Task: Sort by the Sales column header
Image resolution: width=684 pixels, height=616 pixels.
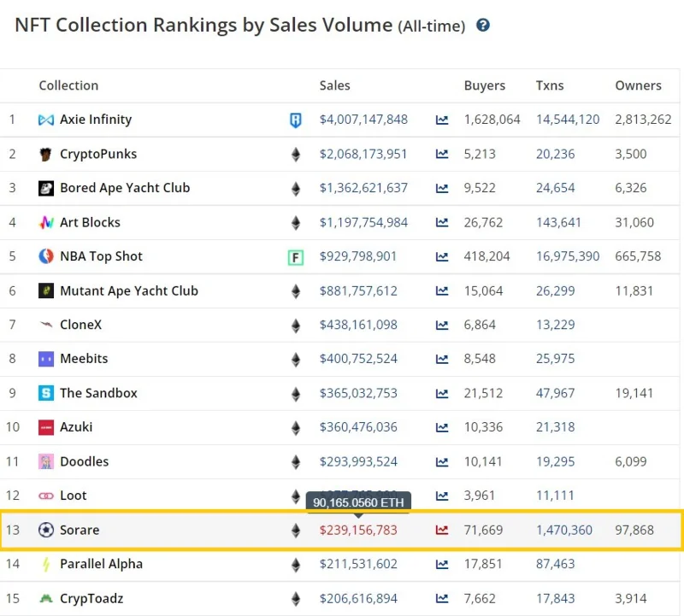Action: [x=334, y=85]
